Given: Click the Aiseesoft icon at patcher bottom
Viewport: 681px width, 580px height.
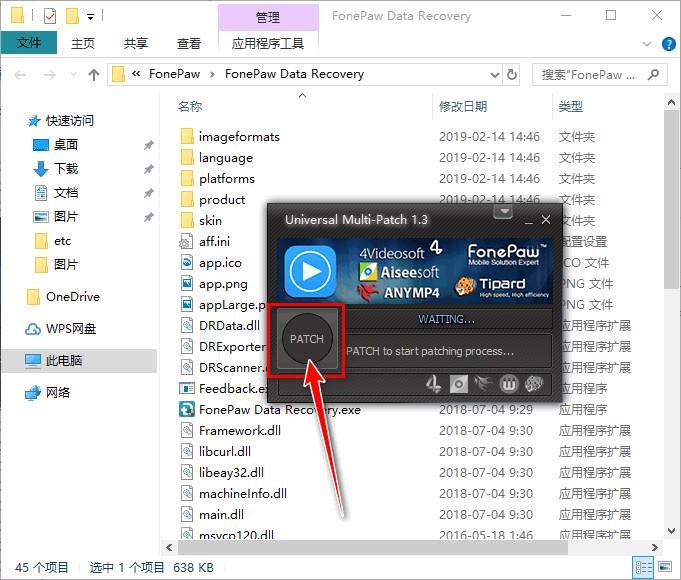Looking at the screenshot, I should pos(459,384).
